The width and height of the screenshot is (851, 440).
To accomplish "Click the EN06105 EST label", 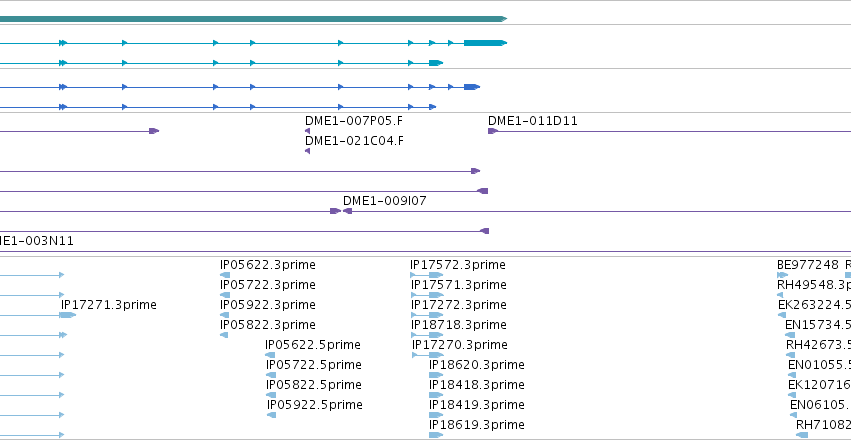I will click(821, 405).
